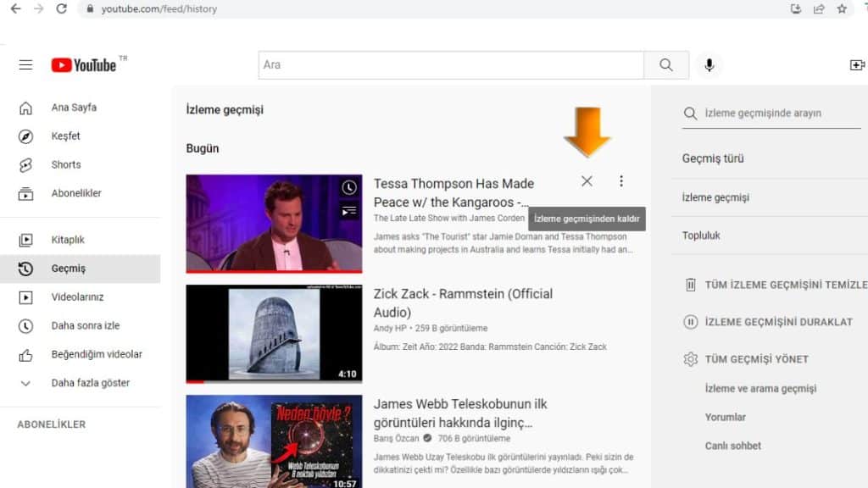Image resolution: width=868 pixels, height=488 pixels.
Task: Click the James Webb Teleskobunun ilk görüntüleri title
Action: [x=460, y=413]
